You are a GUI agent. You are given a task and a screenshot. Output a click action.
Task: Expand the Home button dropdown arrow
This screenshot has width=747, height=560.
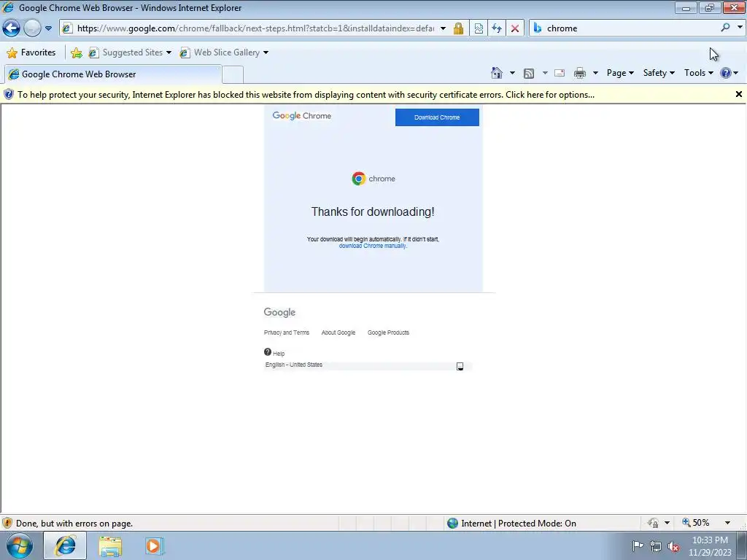[x=512, y=73]
